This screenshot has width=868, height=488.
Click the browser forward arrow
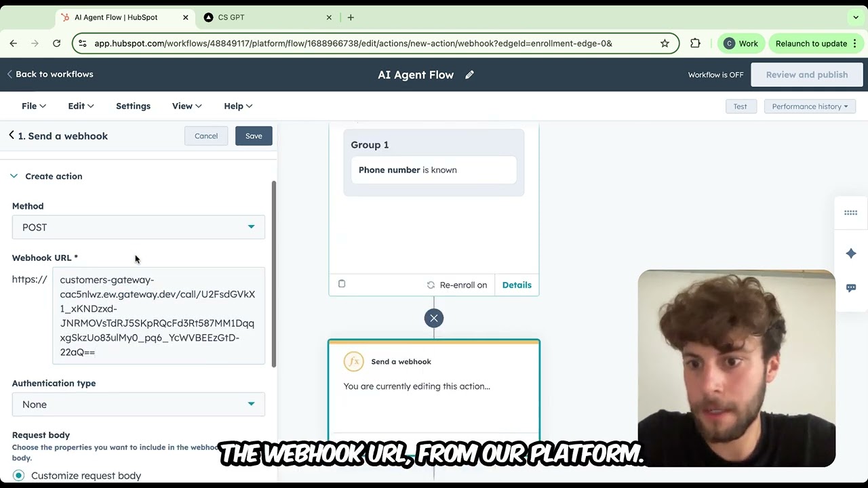[x=35, y=43]
